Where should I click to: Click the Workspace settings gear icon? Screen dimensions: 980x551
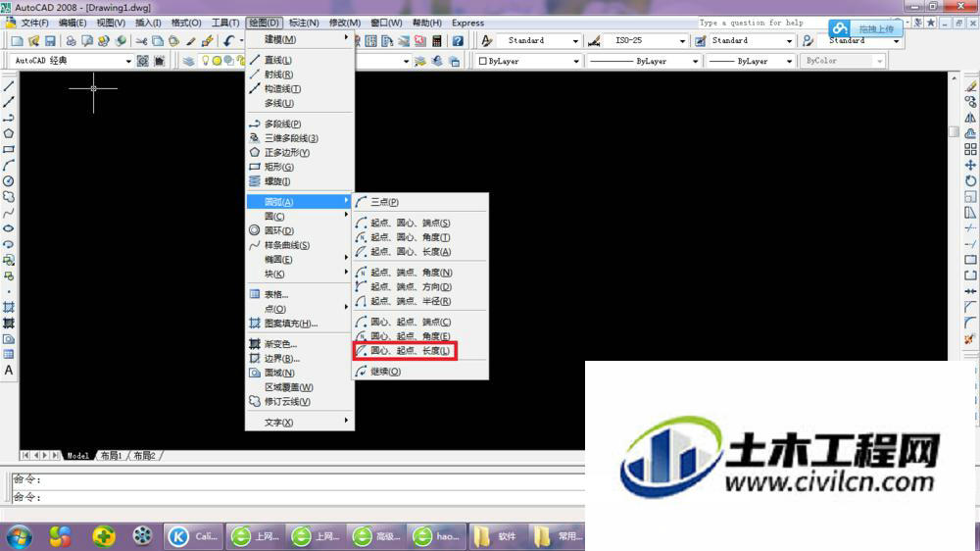tap(142, 61)
